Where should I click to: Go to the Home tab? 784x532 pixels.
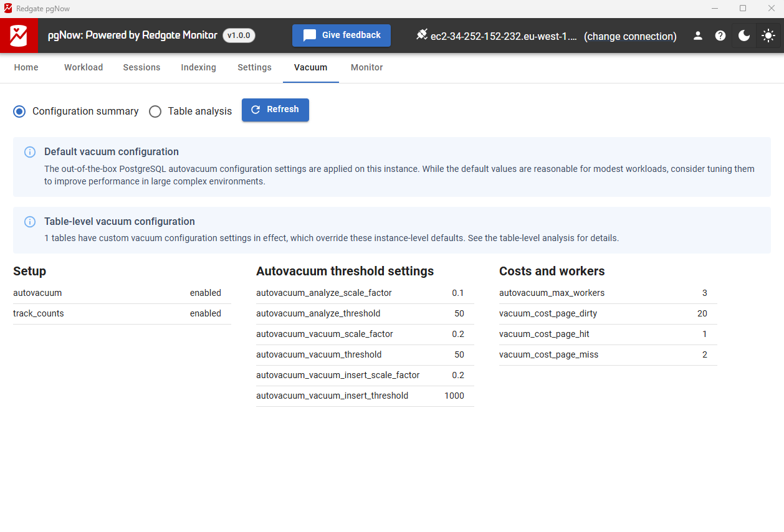(26, 67)
